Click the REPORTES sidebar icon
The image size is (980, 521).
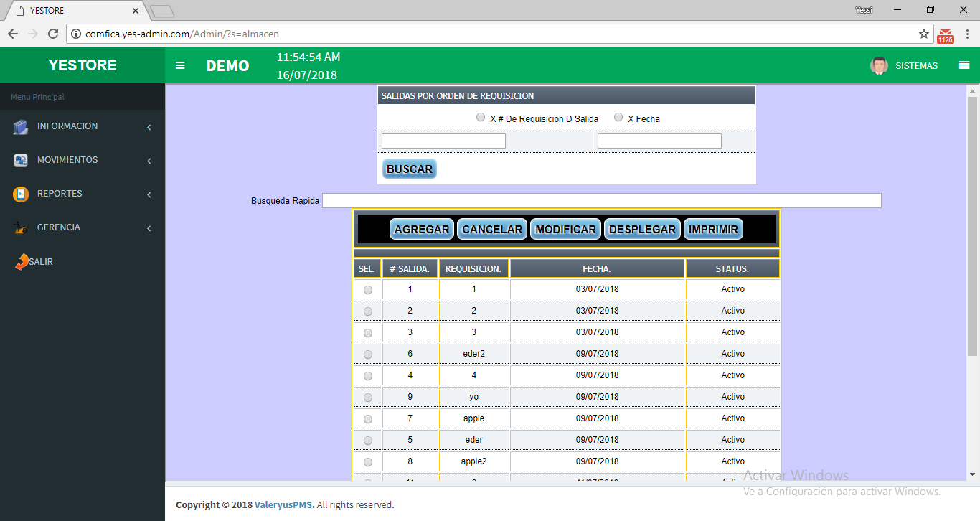coord(21,194)
